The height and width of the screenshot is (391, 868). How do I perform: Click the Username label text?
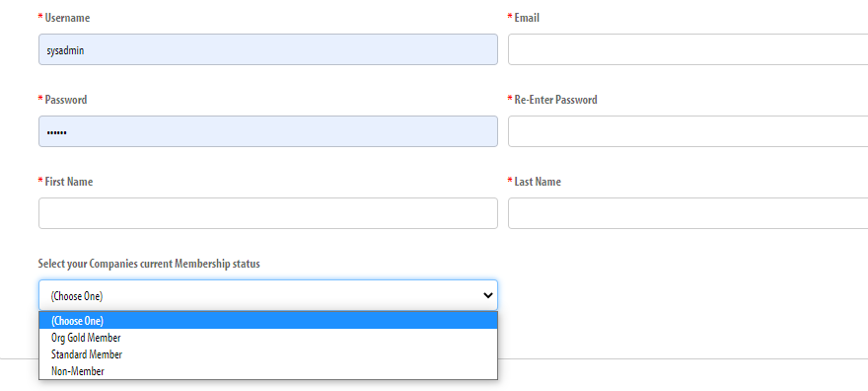click(67, 18)
